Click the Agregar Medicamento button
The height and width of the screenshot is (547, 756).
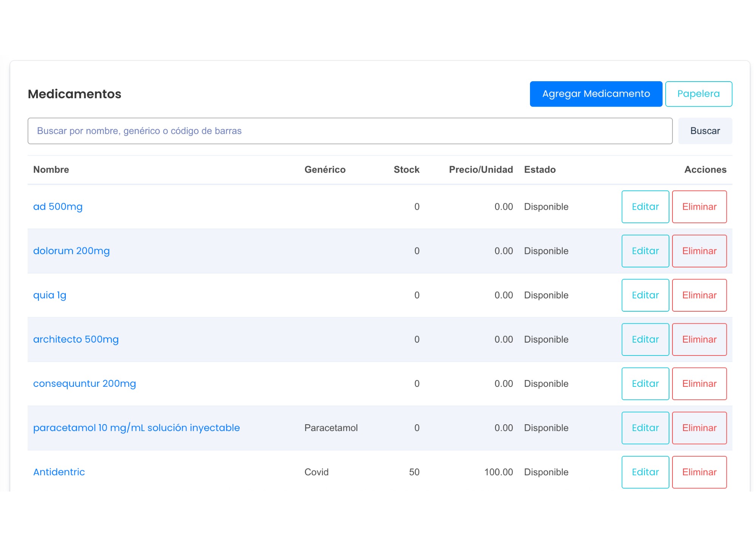tap(596, 94)
